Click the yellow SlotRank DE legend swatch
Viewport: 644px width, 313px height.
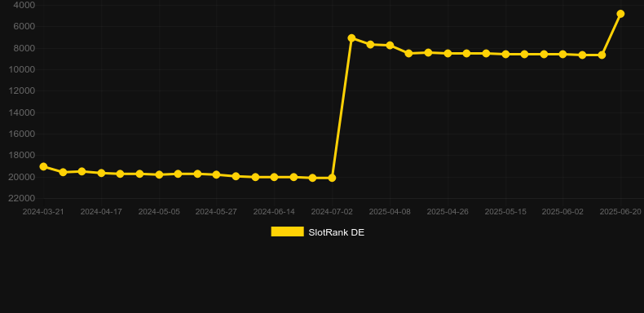click(288, 231)
